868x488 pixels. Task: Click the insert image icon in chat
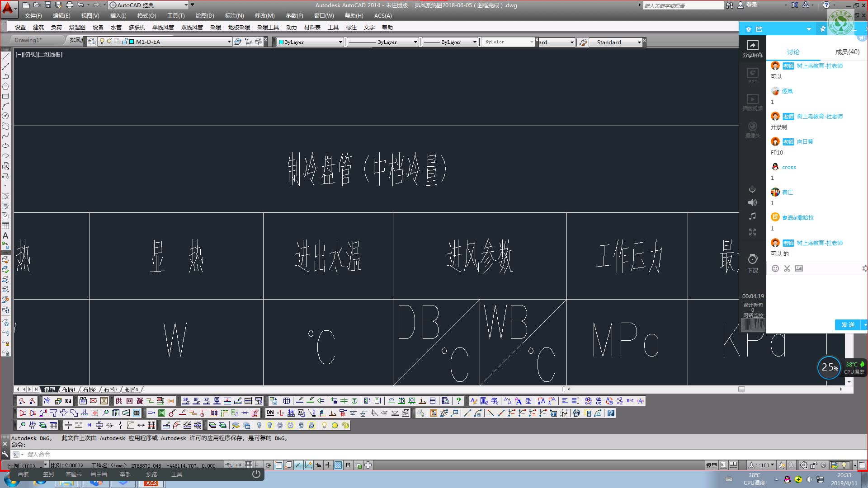coord(799,268)
